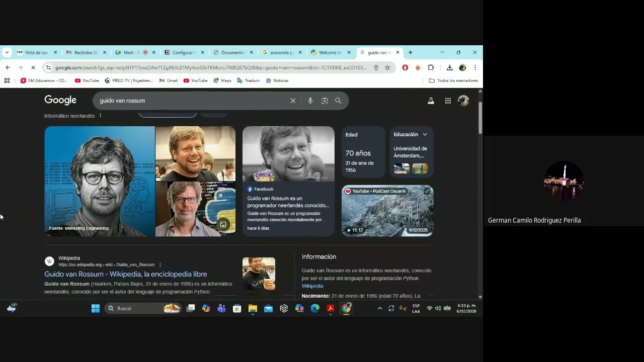Open Microsoft Store from taskbar
This screenshot has width=644, height=362.
coord(237,308)
